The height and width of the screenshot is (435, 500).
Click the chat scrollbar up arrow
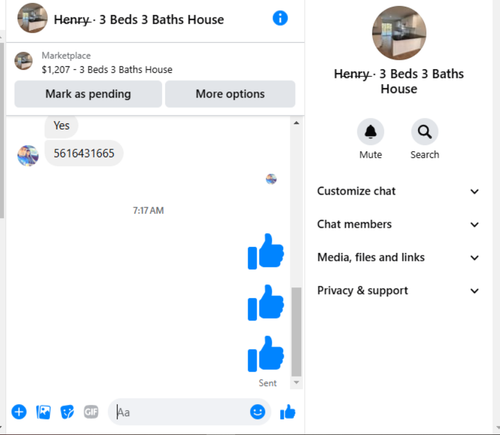tap(296, 123)
